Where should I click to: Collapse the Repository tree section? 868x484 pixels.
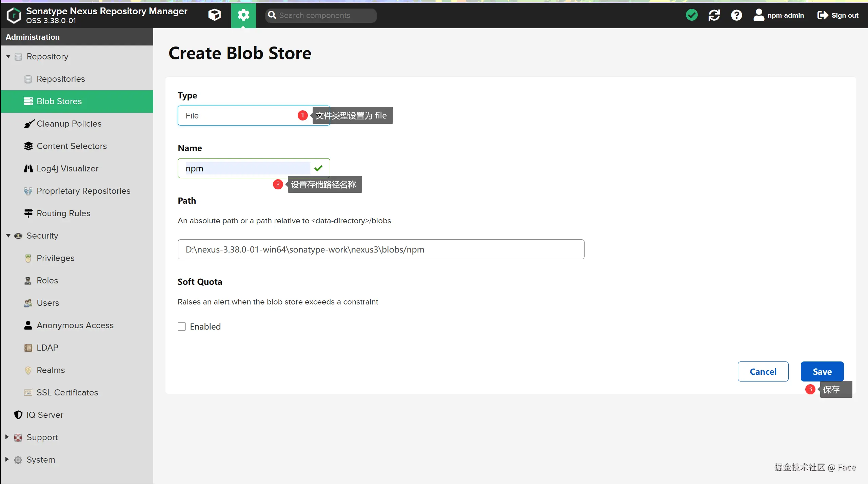pyautogui.click(x=8, y=56)
